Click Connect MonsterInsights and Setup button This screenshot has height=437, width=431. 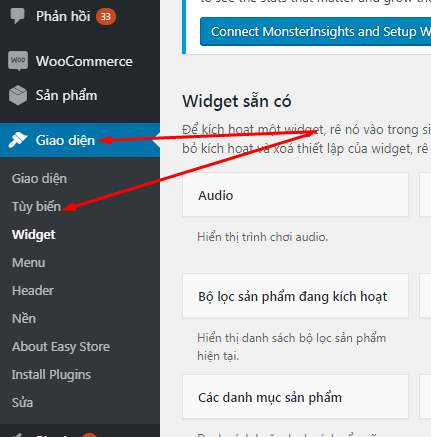coord(315,32)
